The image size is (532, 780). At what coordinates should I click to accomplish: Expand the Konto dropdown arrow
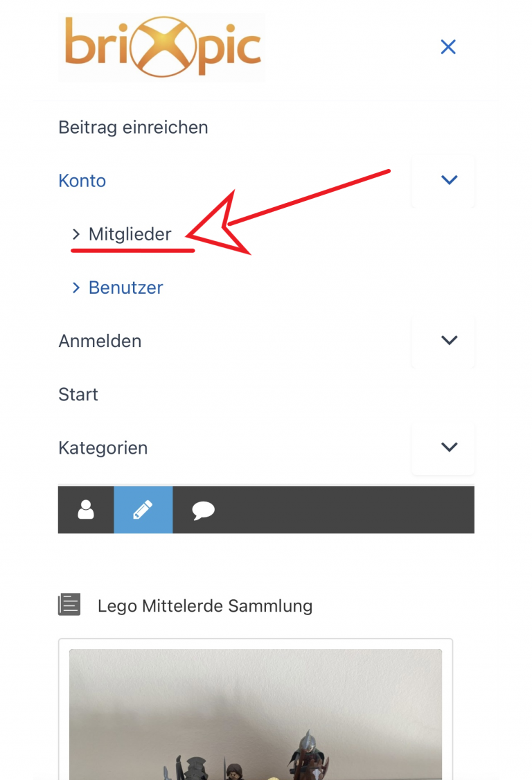(x=449, y=180)
